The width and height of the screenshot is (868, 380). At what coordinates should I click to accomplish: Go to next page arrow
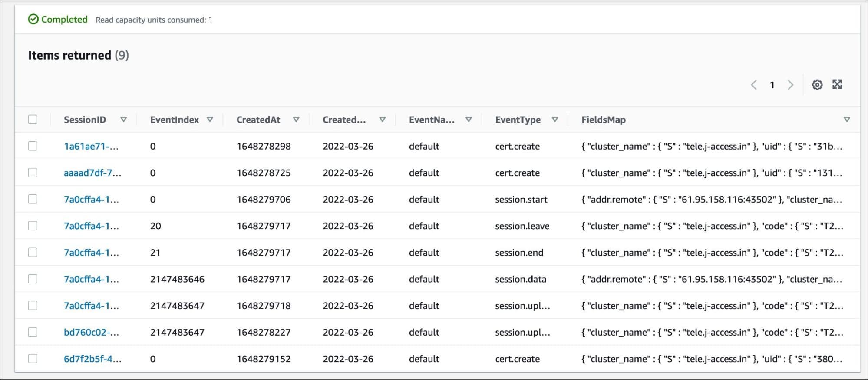coord(790,85)
